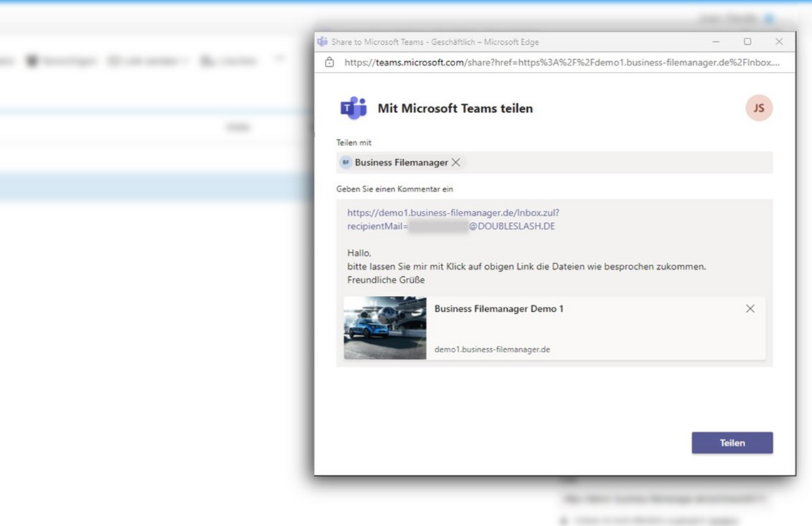The width and height of the screenshot is (812, 526).
Task: Place the cursor on the Hallo greeting line
Action: (x=360, y=253)
